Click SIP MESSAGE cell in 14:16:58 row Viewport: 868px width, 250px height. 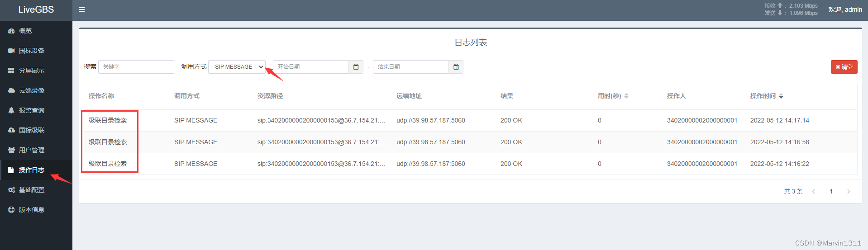click(196, 142)
